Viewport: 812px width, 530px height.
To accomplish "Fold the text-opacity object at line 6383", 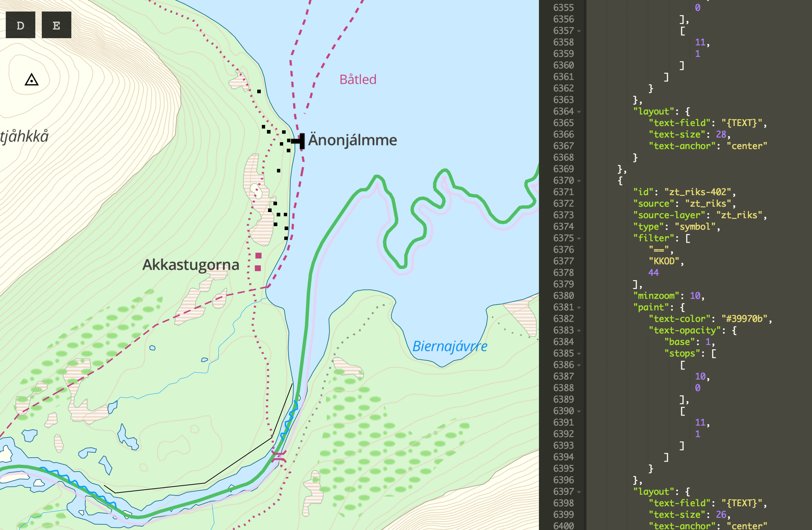I will [x=579, y=331].
